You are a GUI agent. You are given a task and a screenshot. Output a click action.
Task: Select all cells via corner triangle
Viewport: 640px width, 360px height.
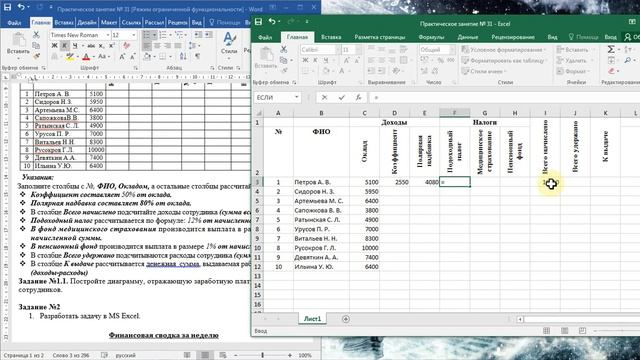tap(258, 113)
